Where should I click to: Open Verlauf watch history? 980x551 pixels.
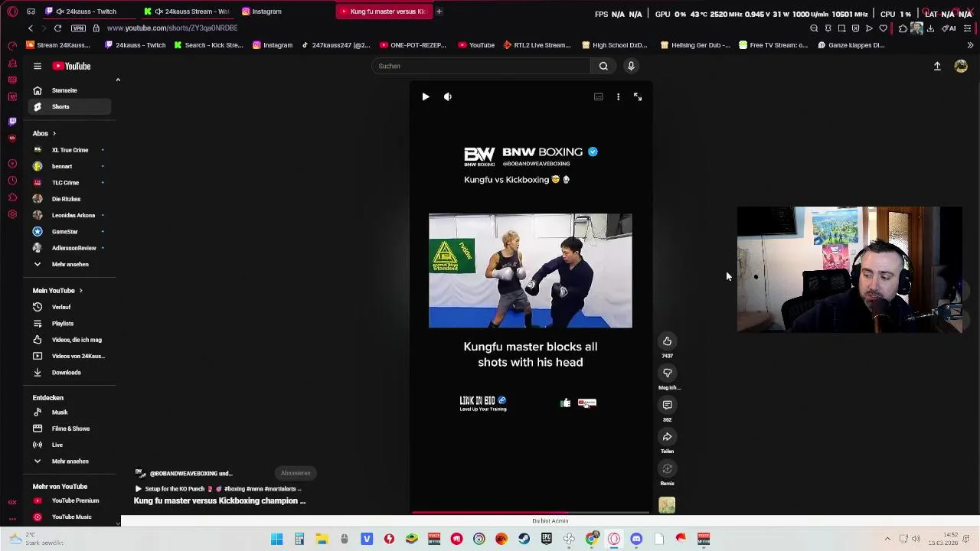(x=70, y=307)
